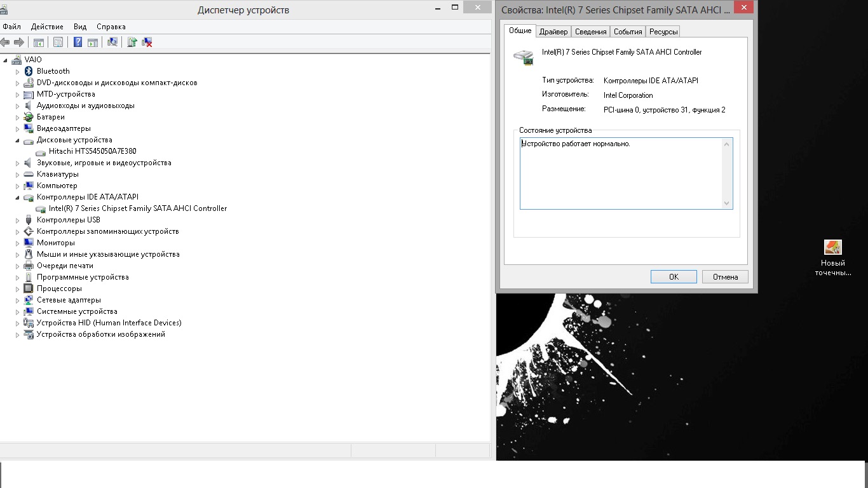Select Hitachi HTS545050A7E380 disk in tree
The height and width of the screenshot is (488, 868).
tap(92, 151)
